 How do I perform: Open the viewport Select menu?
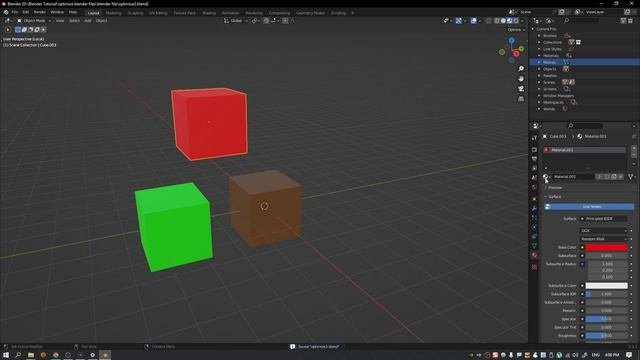click(x=74, y=21)
